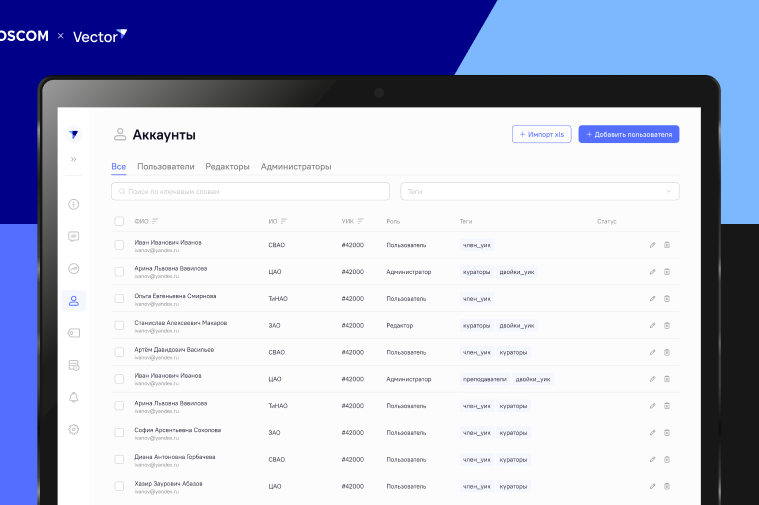
Task: Open the Теги dropdown filter
Action: pyautogui.click(x=539, y=191)
